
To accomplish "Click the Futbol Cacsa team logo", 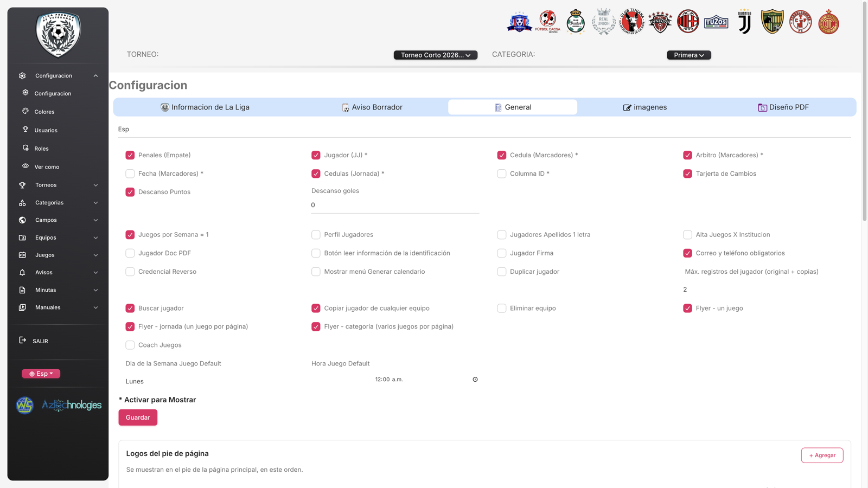I will click(x=547, y=22).
